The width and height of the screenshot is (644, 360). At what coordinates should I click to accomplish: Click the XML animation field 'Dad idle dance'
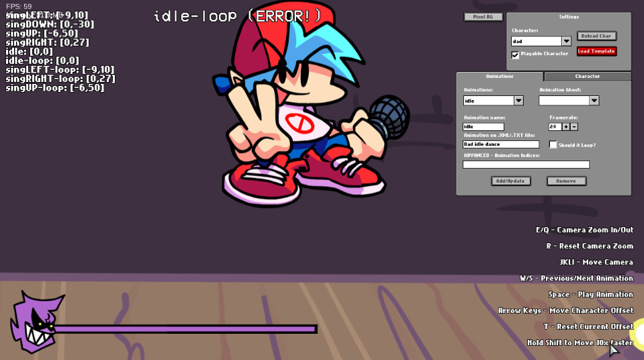click(501, 144)
